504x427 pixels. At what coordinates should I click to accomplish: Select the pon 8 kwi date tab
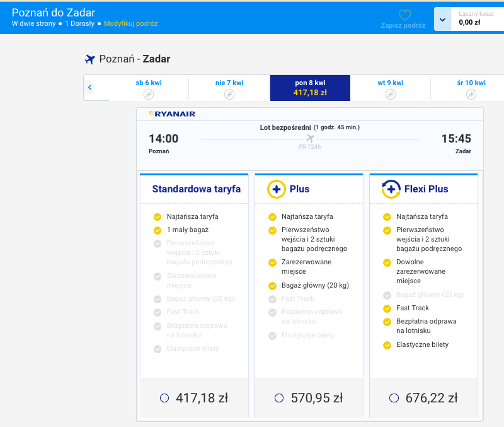pyautogui.click(x=310, y=88)
